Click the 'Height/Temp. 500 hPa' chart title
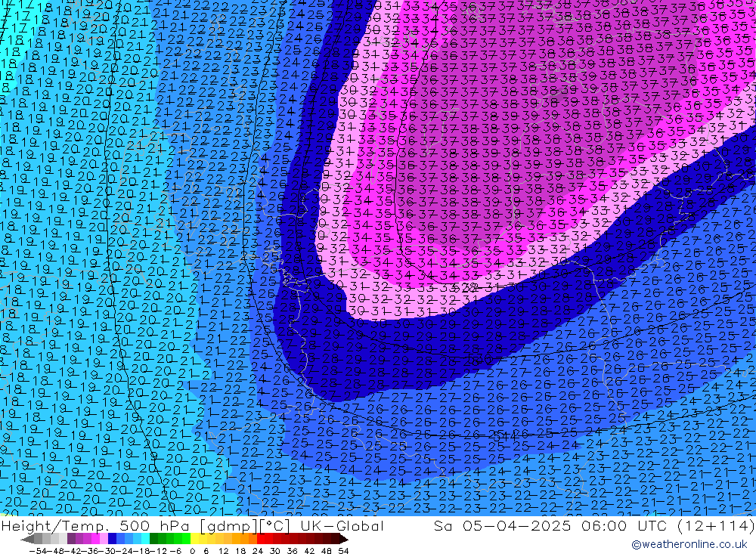The width and height of the screenshot is (756, 554). tap(97, 525)
